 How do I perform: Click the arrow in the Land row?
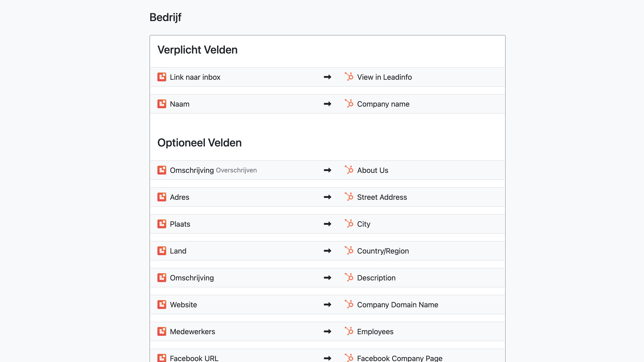(327, 251)
